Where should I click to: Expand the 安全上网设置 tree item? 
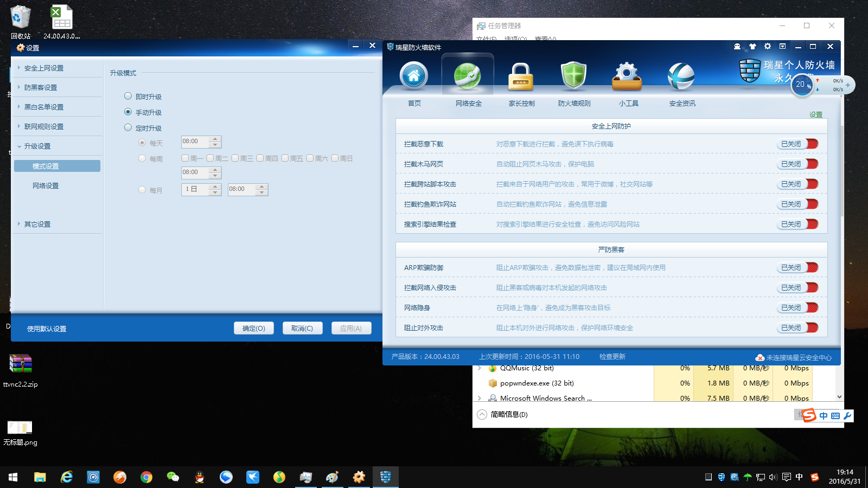pyautogui.click(x=19, y=68)
